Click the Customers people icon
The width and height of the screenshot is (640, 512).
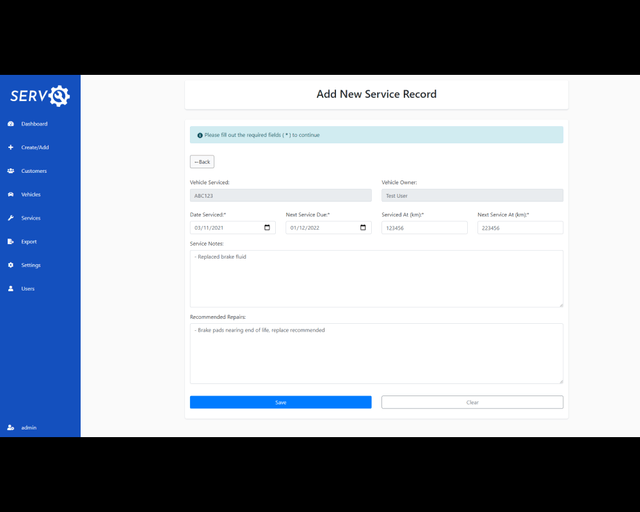point(11,171)
